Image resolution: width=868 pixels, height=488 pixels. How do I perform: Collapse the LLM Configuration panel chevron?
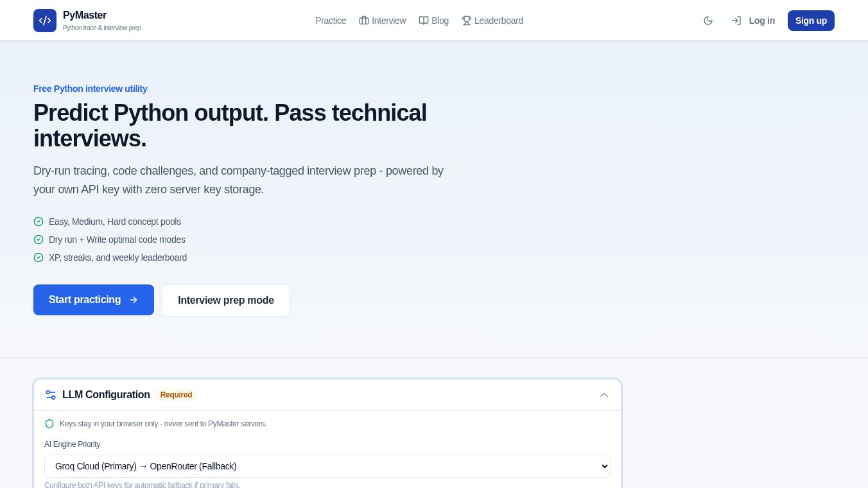pos(604,395)
